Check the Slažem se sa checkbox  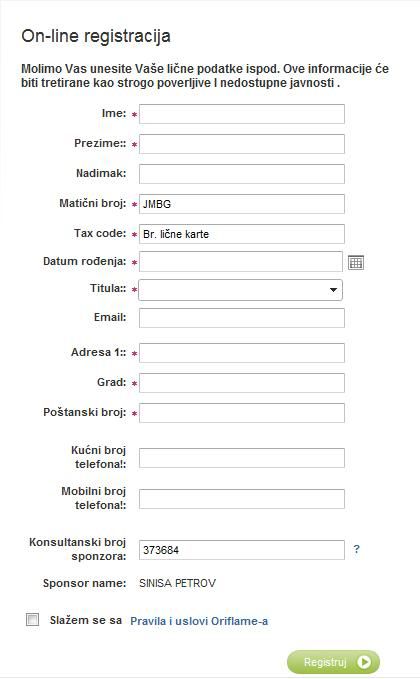tap(32, 620)
